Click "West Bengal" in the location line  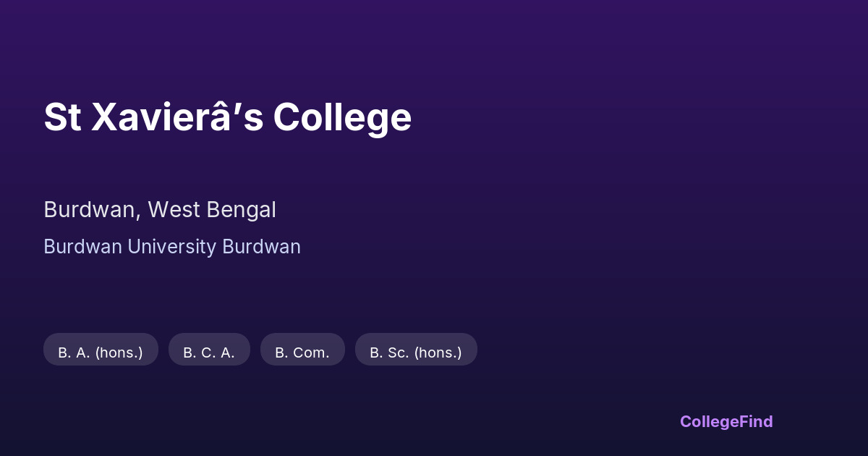tap(212, 210)
